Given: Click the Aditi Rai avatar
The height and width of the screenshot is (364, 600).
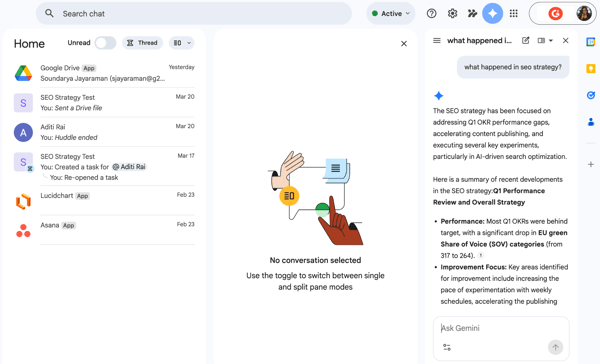Looking at the screenshot, I should coord(23,132).
